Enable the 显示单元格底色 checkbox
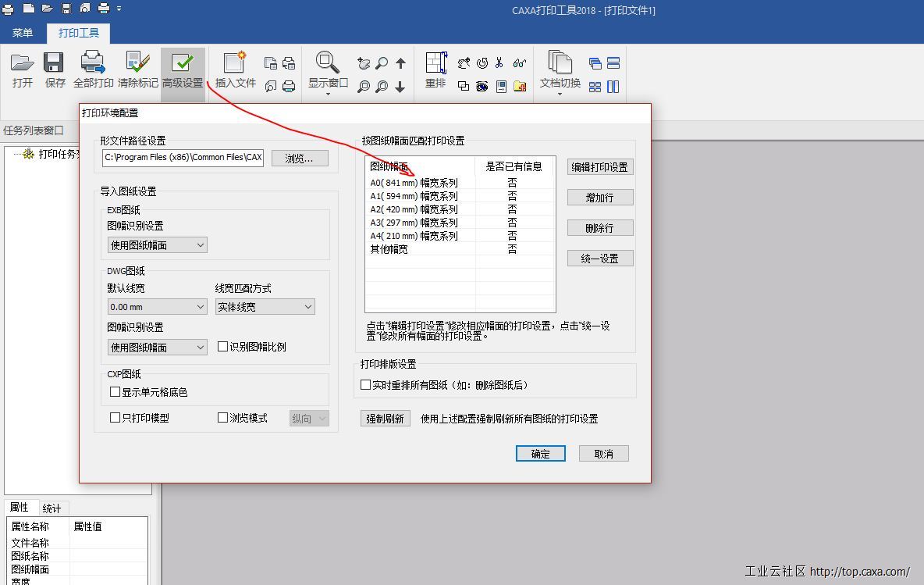Image resolution: width=924 pixels, height=585 pixels. click(115, 392)
